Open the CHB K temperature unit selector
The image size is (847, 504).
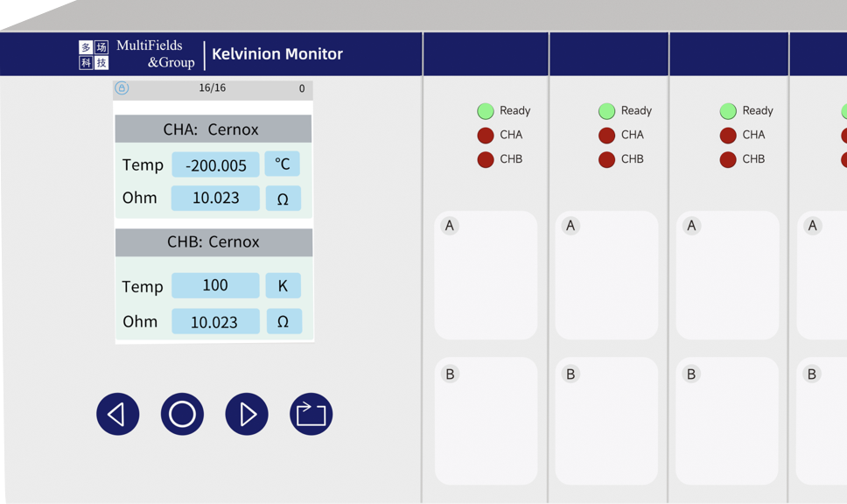coord(283,285)
